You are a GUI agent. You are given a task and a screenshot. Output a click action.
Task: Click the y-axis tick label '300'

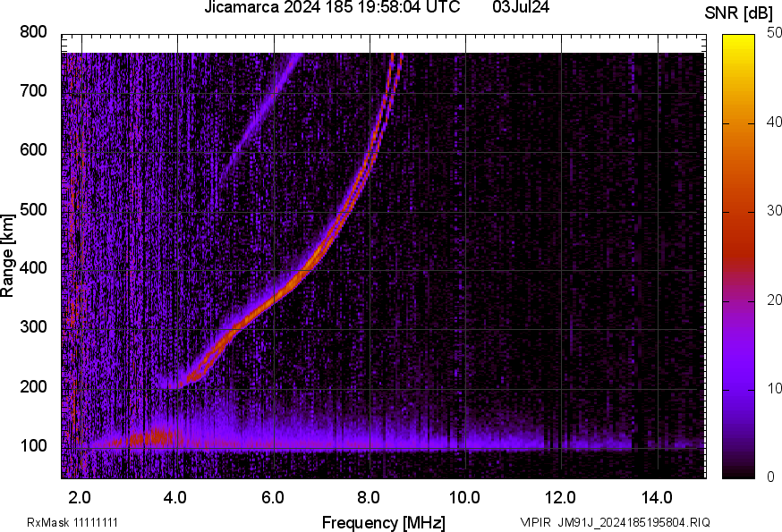[x=33, y=327]
